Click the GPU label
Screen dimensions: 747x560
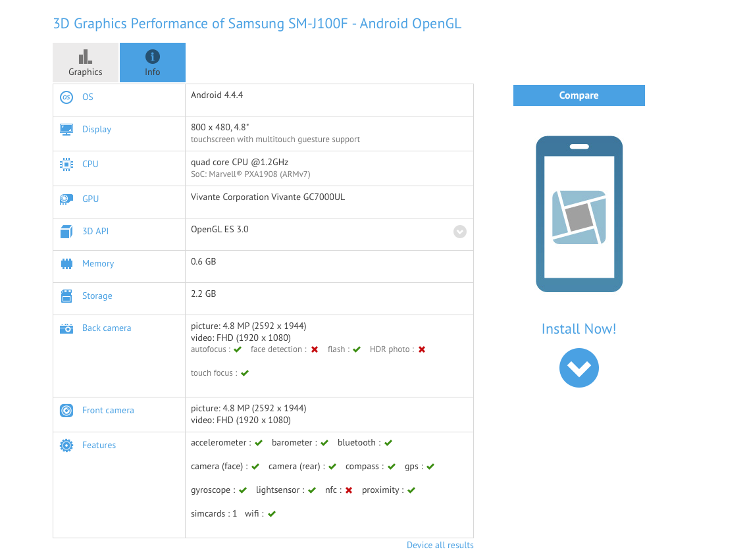(91, 199)
